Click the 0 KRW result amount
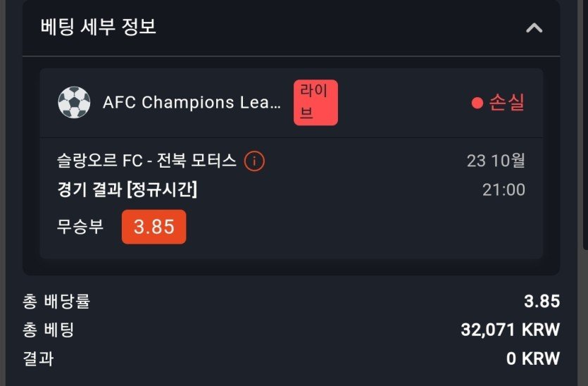Image resolution: width=588 pixels, height=386 pixels. pos(533,359)
